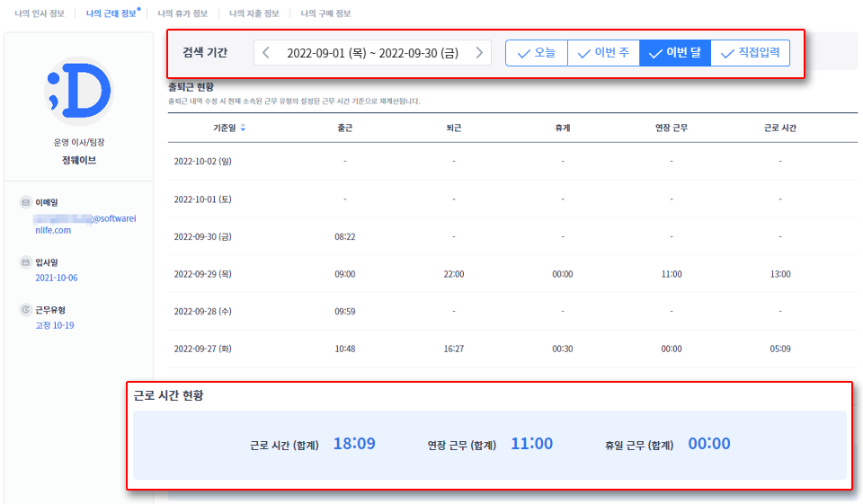The width and height of the screenshot is (863, 504).
Task: Click clock-in time 08:22
Action: (345, 236)
